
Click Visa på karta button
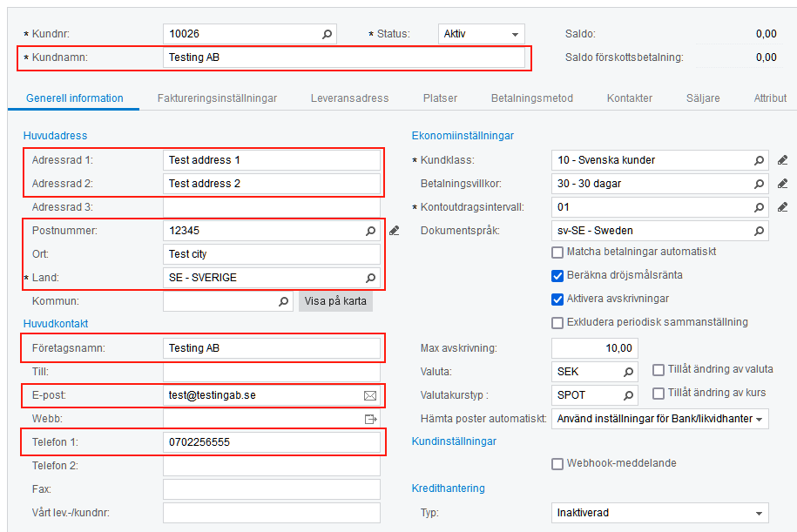[x=336, y=301]
